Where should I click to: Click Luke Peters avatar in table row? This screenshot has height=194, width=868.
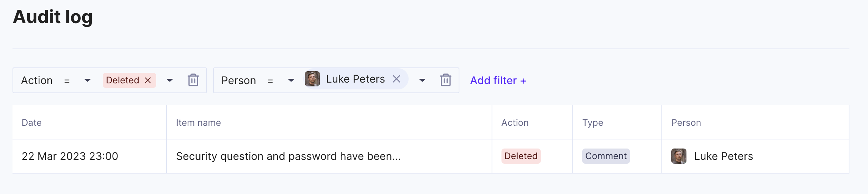point(679,156)
